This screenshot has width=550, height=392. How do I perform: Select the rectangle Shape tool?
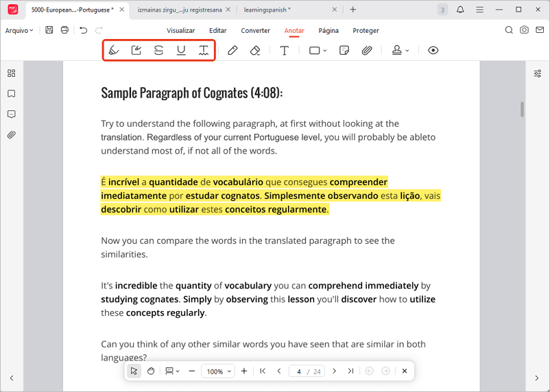pos(315,51)
